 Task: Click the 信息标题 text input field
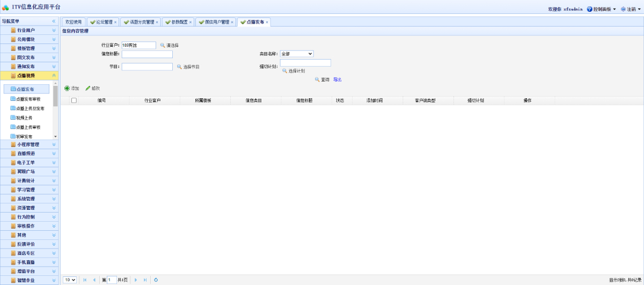[147, 54]
